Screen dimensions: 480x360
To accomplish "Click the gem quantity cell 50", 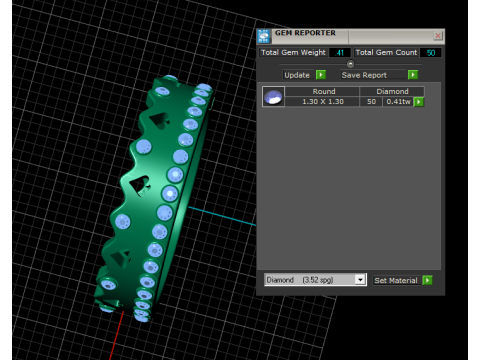I will pos(371,101).
